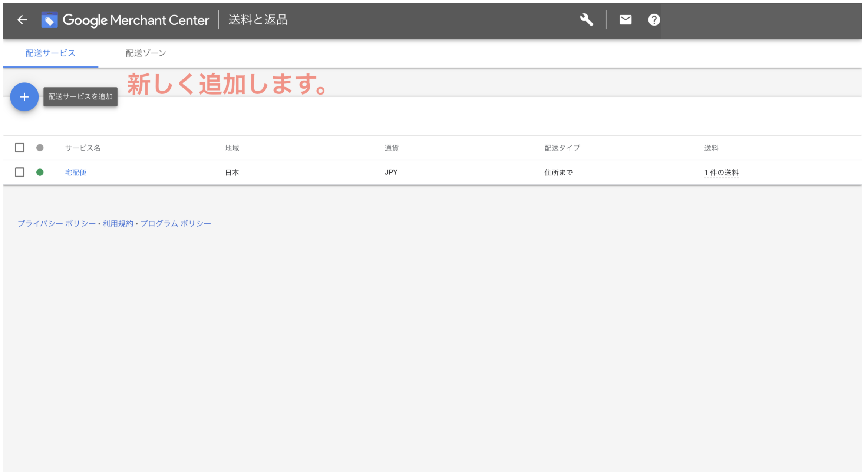Click the 送料 column header
The width and height of the screenshot is (868, 476).
(712, 147)
